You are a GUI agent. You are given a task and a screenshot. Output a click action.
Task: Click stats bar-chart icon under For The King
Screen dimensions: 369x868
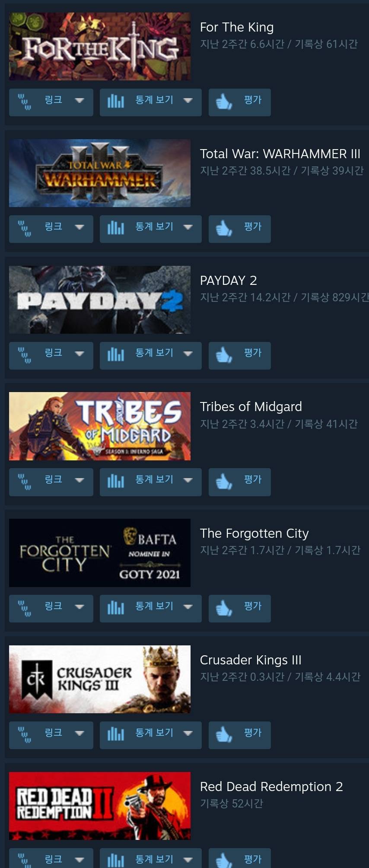[x=115, y=102]
